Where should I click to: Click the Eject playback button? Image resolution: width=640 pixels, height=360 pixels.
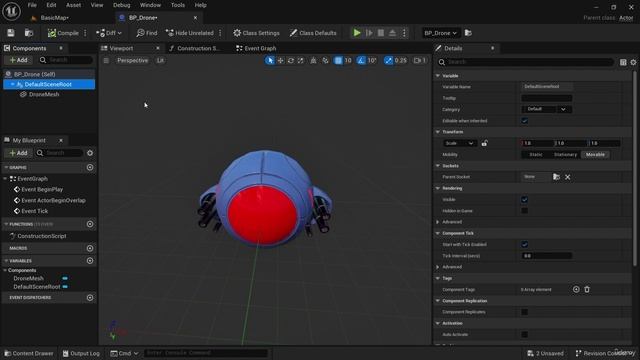click(x=392, y=33)
